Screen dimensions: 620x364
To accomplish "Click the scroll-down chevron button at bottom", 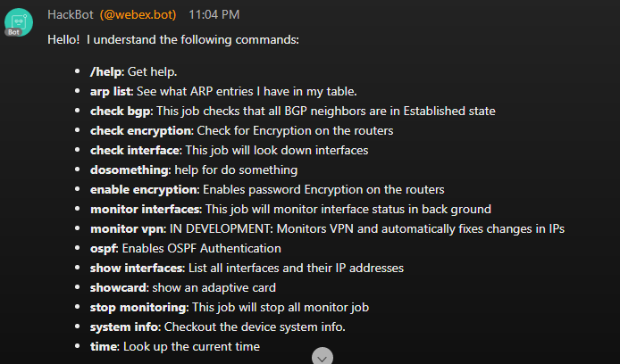I will tap(323, 357).
